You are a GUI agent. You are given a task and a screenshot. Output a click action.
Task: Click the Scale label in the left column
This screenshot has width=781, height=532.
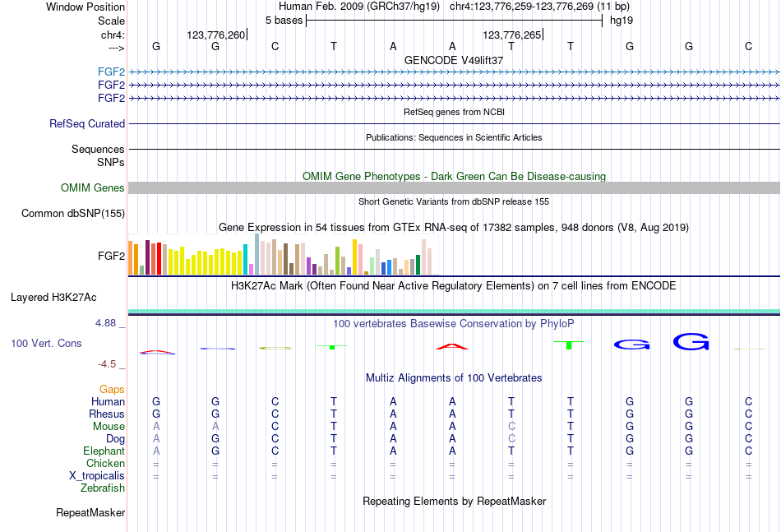coord(111,21)
